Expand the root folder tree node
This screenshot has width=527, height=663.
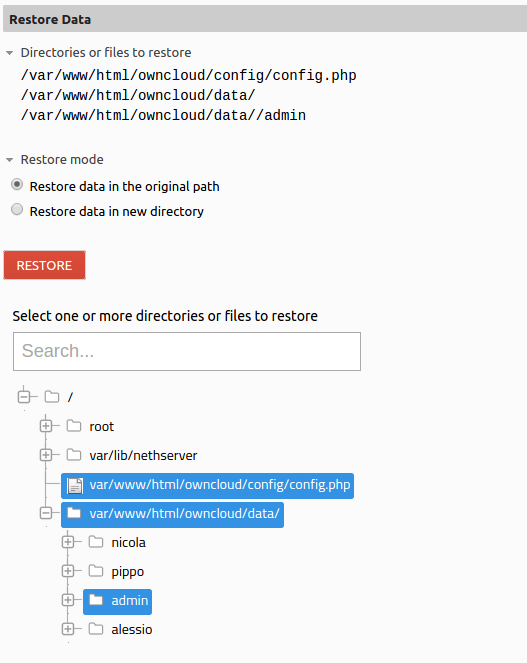coord(46,426)
